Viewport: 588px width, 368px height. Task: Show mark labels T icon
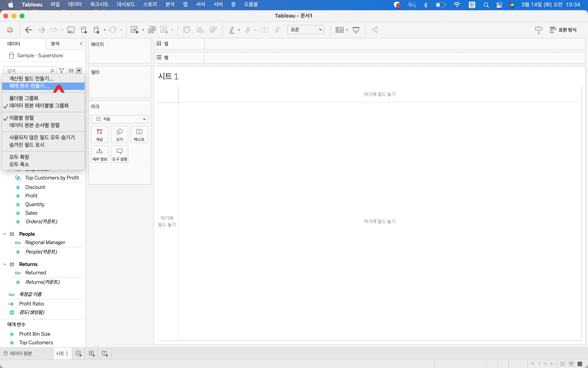pyautogui.click(x=265, y=30)
